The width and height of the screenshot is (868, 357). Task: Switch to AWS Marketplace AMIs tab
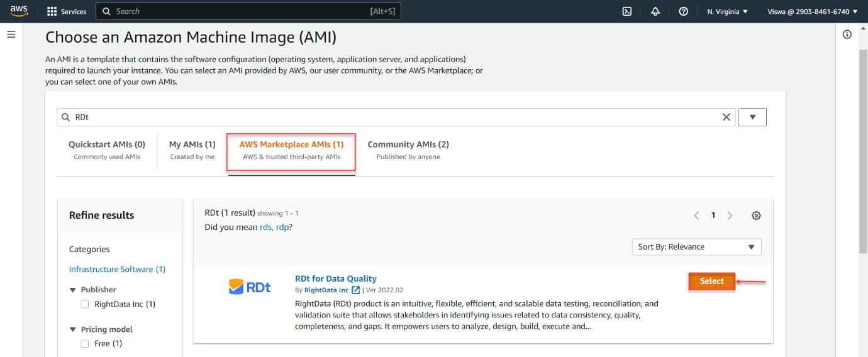[x=292, y=151]
